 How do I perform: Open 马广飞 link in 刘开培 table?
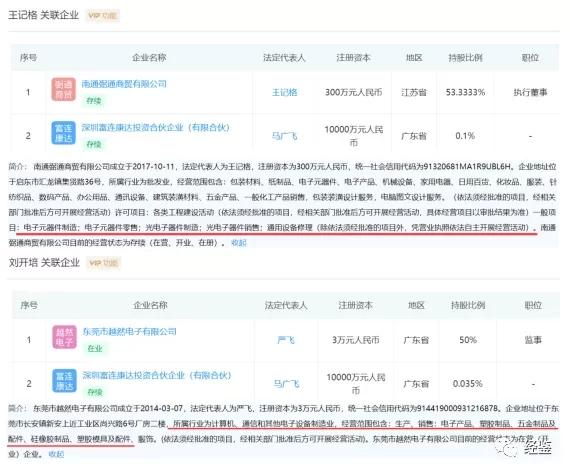click(286, 384)
